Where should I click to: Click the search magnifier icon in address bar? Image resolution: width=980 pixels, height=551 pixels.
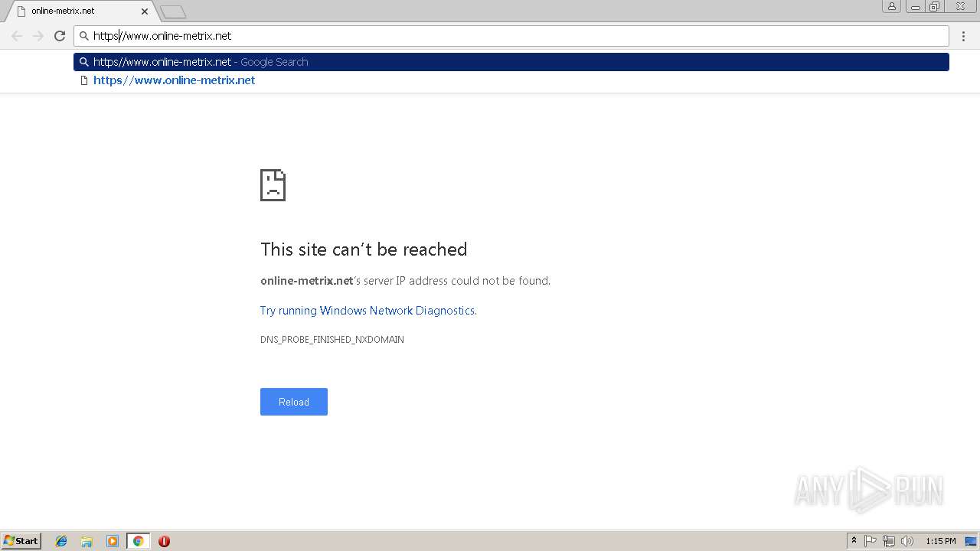click(84, 36)
